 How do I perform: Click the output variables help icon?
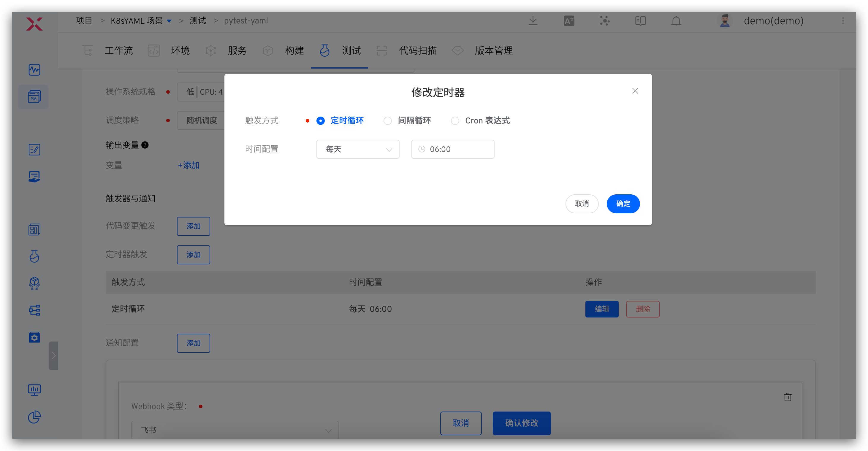pos(145,145)
